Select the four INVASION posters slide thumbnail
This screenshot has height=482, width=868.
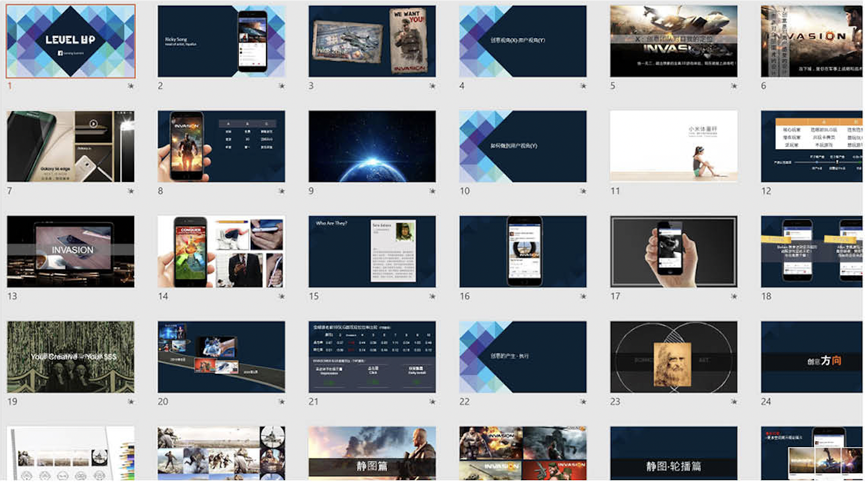tap(523, 453)
